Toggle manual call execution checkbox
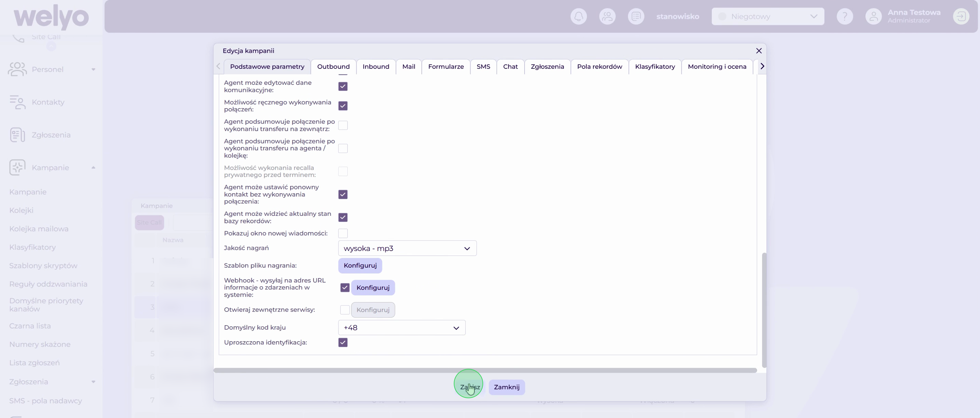The height and width of the screenshot is (418, 980). click(343, 106)
